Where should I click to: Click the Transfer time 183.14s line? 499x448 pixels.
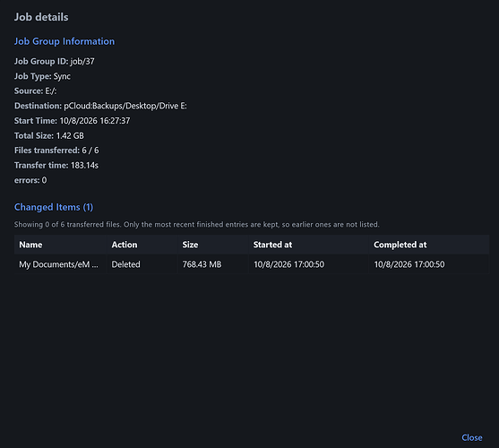coord(56,166)
